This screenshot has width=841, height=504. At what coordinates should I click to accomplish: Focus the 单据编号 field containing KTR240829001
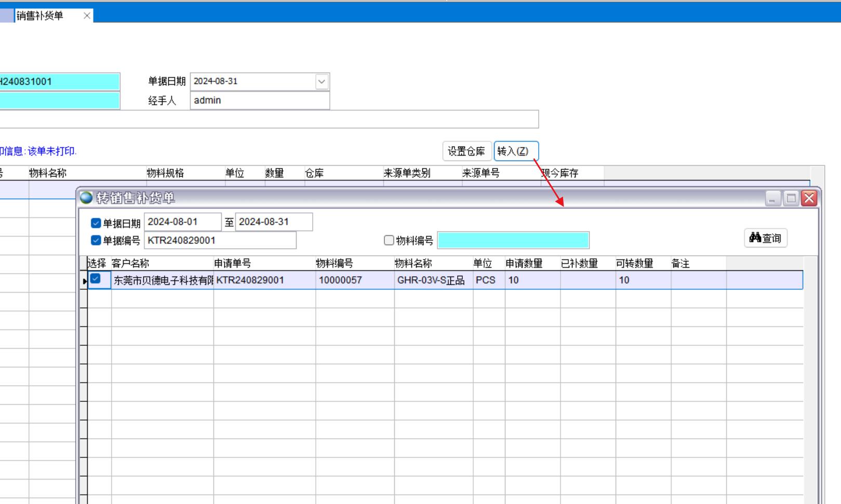coord(219,240)
